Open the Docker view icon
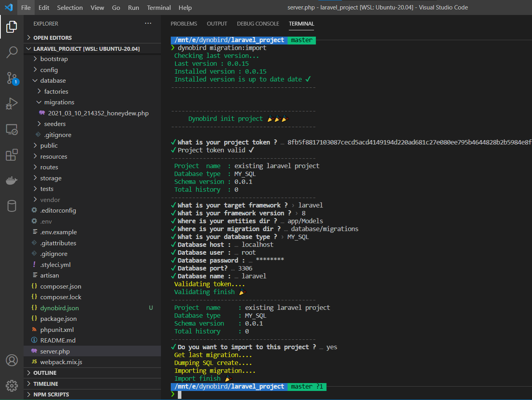 click(12, 180)
